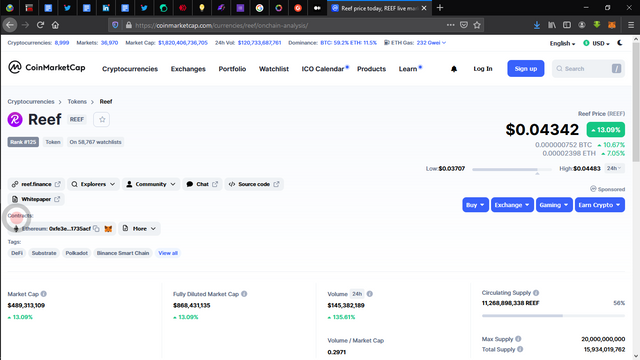This screenshot has height=360, width=640.
Task: Show Circulating Supply info icon
Action: pos(536,293)
